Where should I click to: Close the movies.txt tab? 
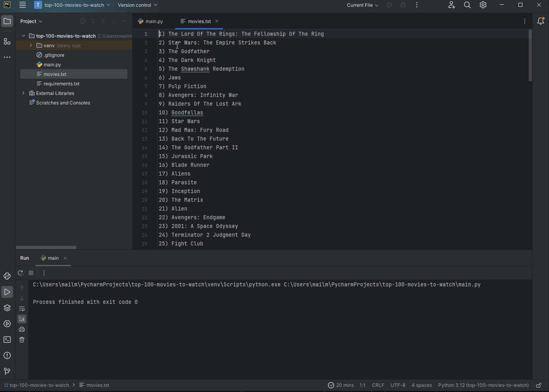(x=217, y=21)
